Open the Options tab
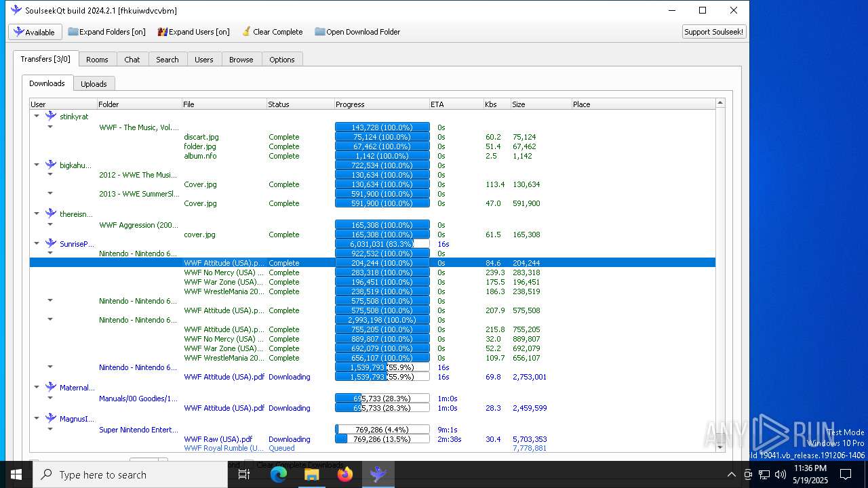 282,60
